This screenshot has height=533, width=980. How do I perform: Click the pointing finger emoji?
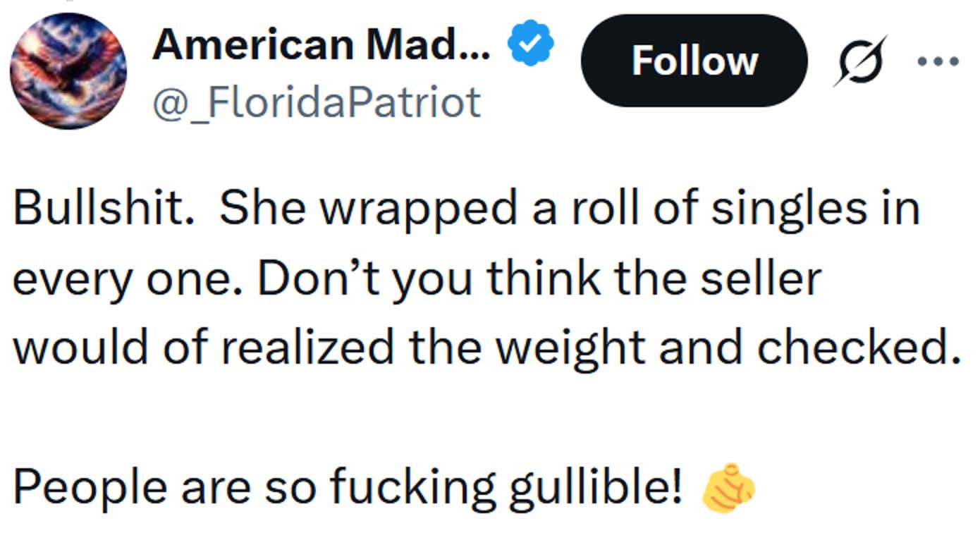pos(728,486)
